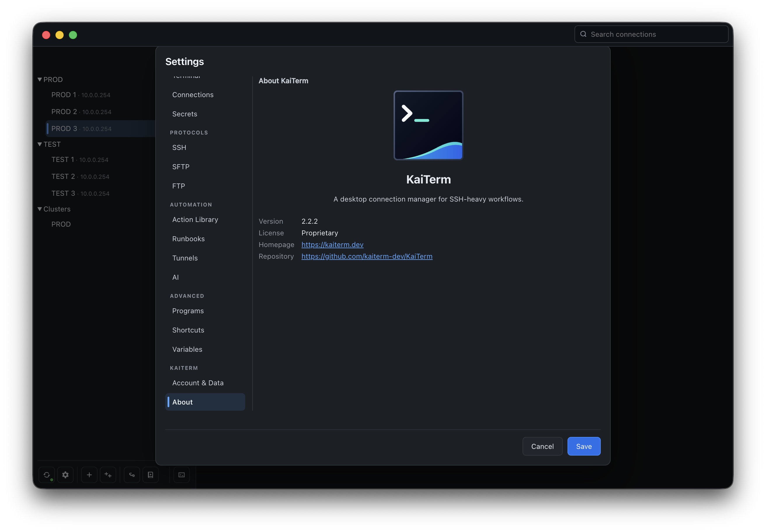Select the highlighted PROD 3 connection
This screenshot has height=532, width=766.
[x=100, y=129]
